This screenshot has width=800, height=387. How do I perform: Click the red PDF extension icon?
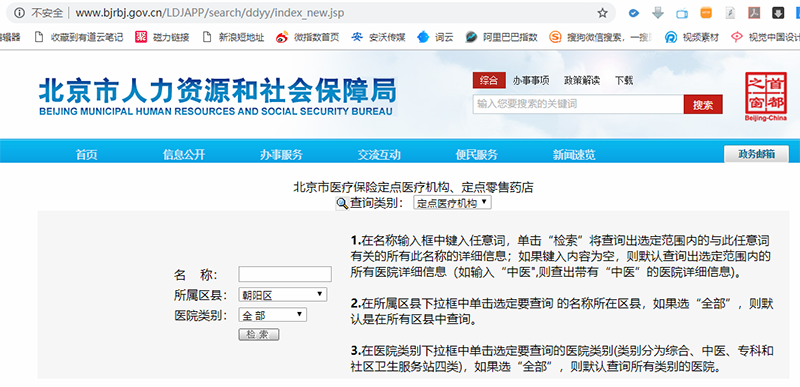coord(754,13)
